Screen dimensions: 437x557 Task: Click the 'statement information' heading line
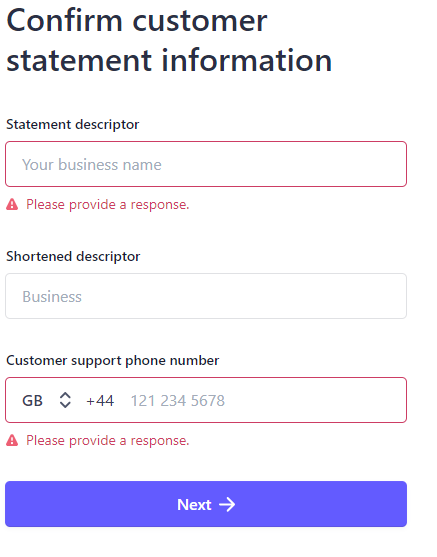[x=169, y=60]
